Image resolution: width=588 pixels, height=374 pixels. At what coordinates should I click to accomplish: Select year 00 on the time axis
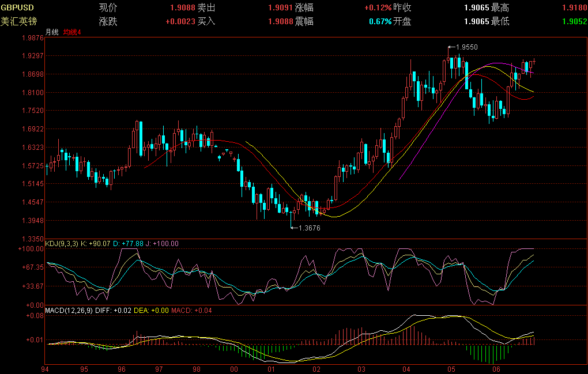(234, 368)
